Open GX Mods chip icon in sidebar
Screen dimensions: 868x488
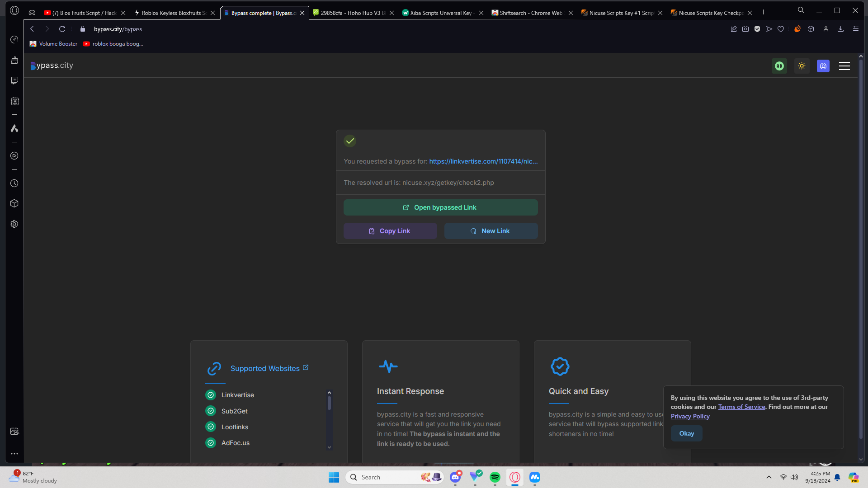click(x=14, y=101)
